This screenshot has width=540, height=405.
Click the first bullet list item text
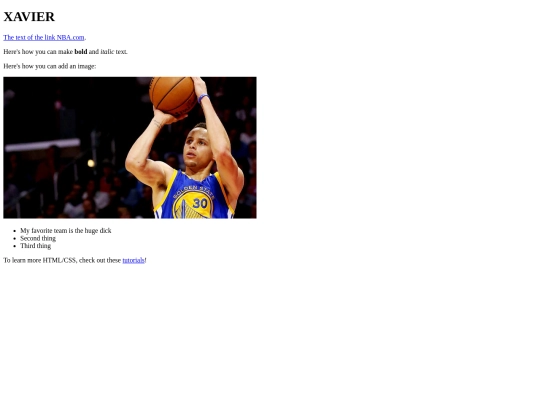(x=66, y=231)
